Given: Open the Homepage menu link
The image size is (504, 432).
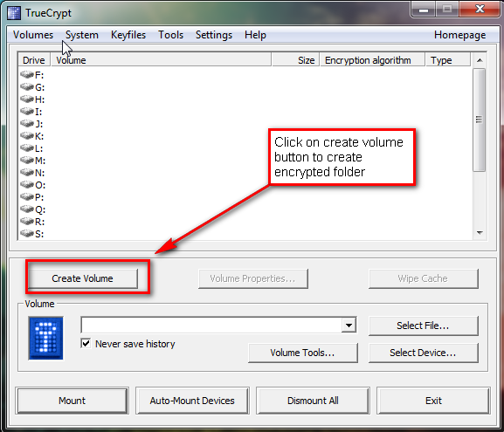Looking at the screenshot, I should [459, 35].
